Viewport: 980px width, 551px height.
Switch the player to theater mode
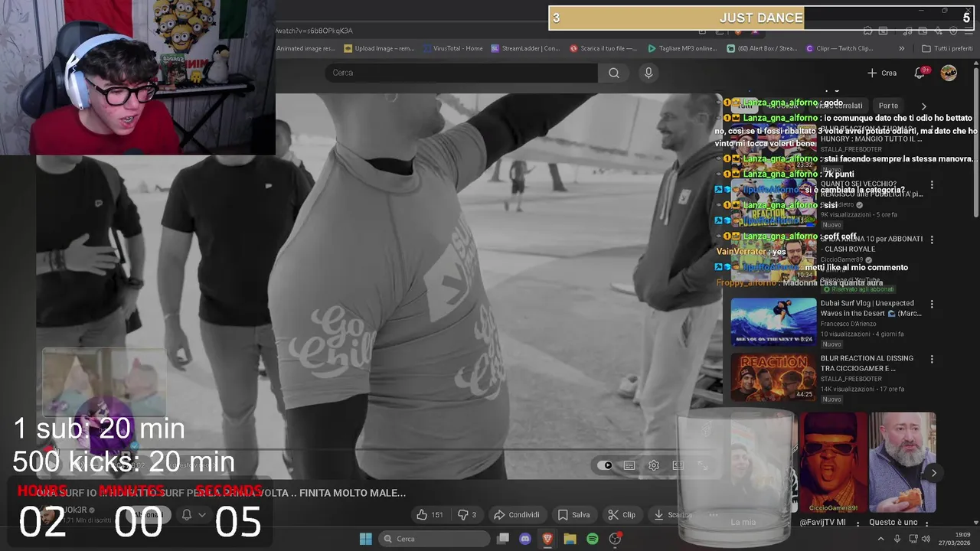[678, 465]
